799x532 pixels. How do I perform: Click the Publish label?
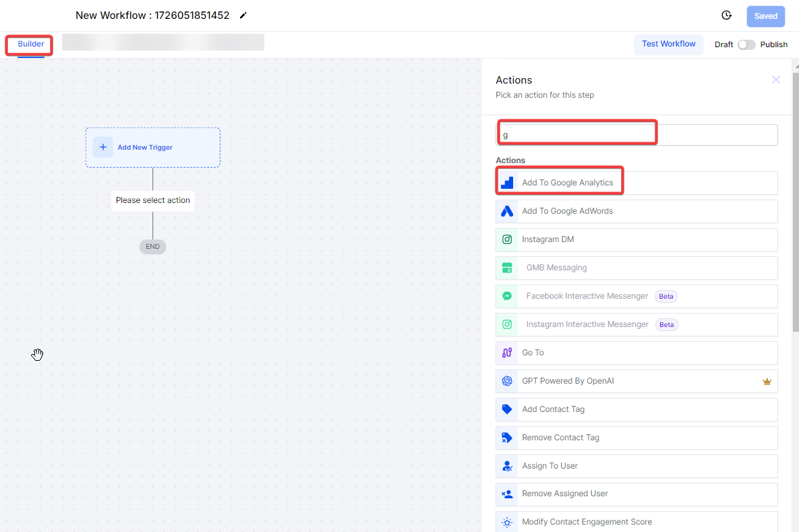tap(773, 45)
